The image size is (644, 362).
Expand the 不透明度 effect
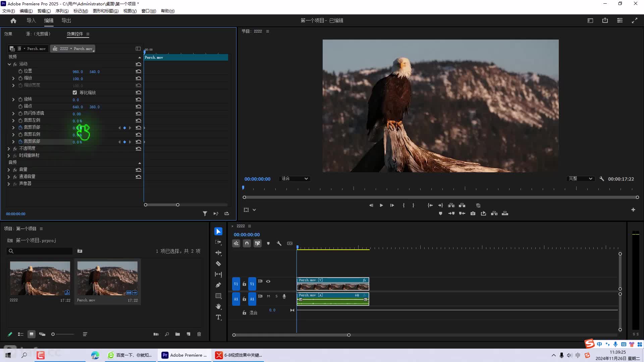point(9,148)
